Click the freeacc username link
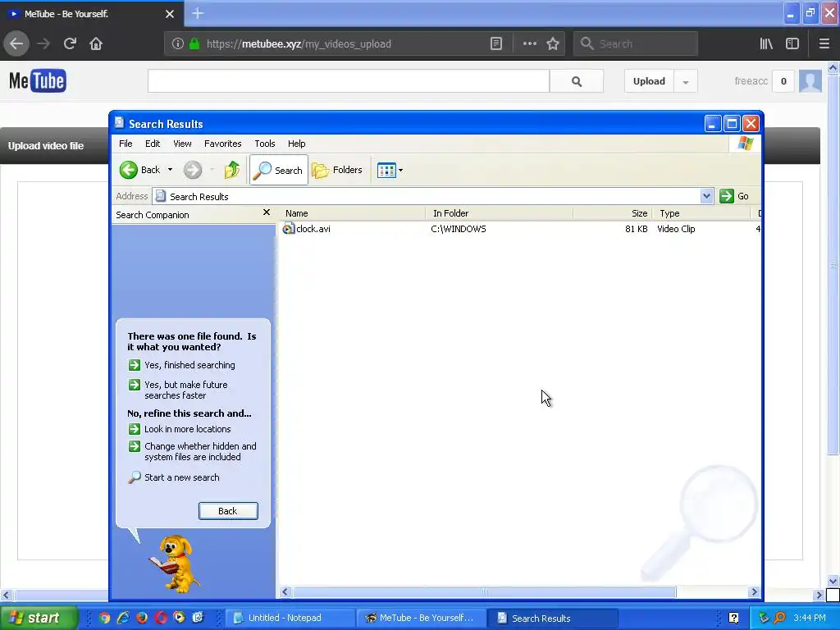 751,81
